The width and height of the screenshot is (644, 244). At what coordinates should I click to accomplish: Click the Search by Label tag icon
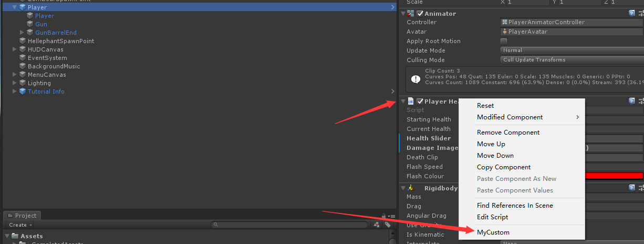(388, 225)
